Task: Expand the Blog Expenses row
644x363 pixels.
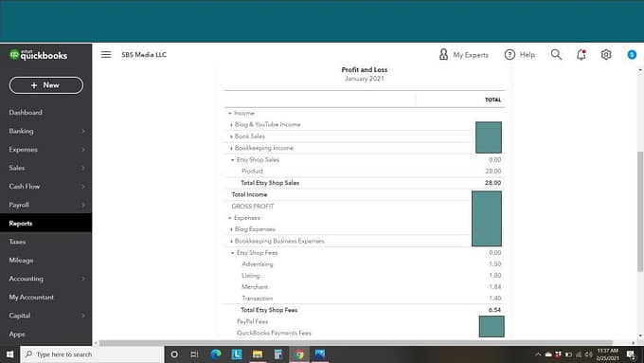Action: (231, 229)
